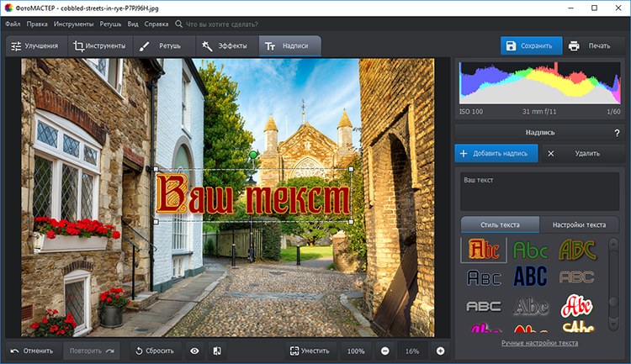The height and width of the screenshot is (364, 631).
Task: Switch to the Эффекты tab
Action: pos(226,46)
